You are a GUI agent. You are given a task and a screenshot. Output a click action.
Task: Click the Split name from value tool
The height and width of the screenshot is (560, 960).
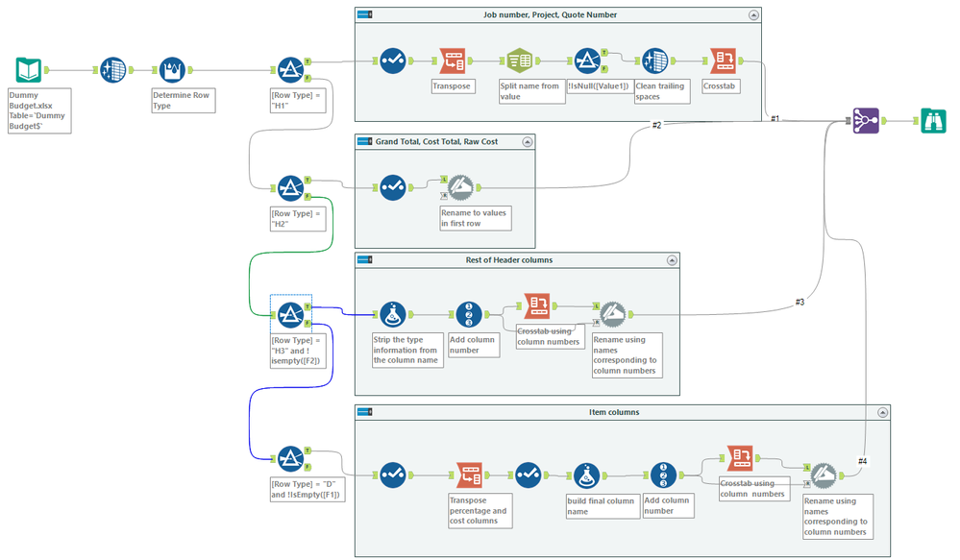point(520,61)
